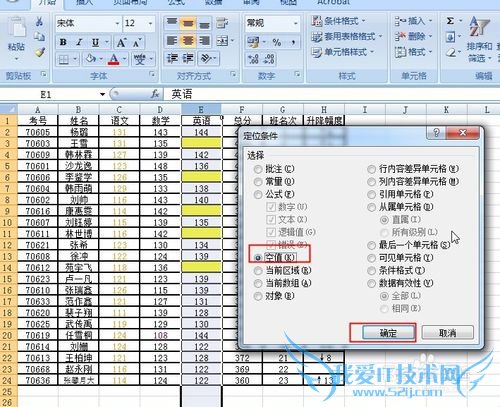Click the formula bar showing 英语
Viewport: 500px width, 407px height.
(x=332, y=94)
